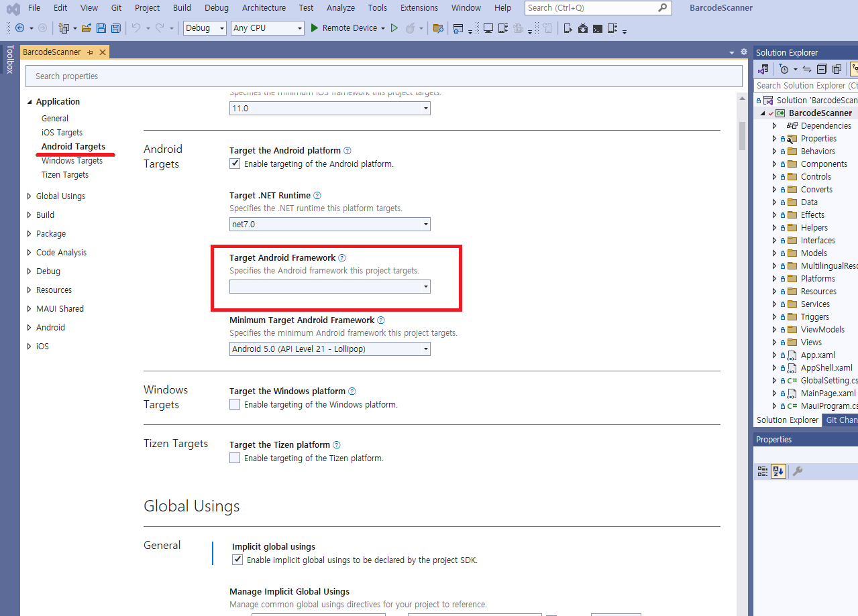Screen dimensions: 858x616
Task: Open the Build menu
Action: (182, 8)
